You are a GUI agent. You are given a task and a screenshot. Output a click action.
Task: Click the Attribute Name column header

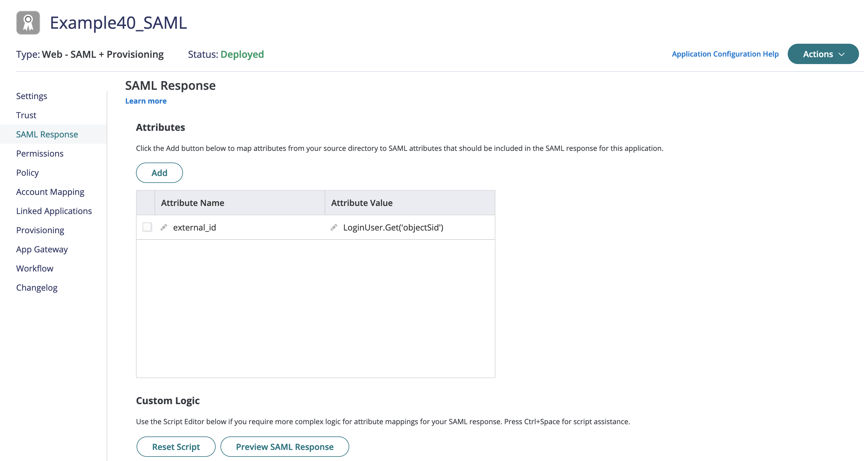(x=240, y=203)
